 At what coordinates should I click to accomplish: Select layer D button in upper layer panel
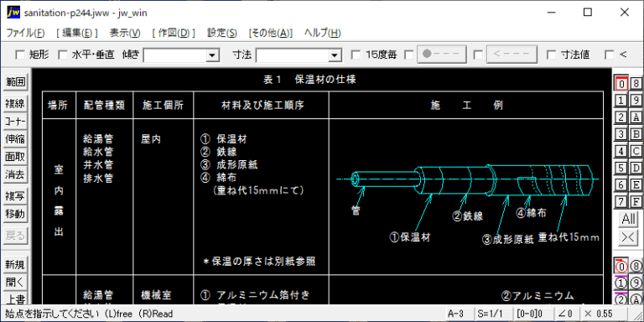tap(636, 168)
